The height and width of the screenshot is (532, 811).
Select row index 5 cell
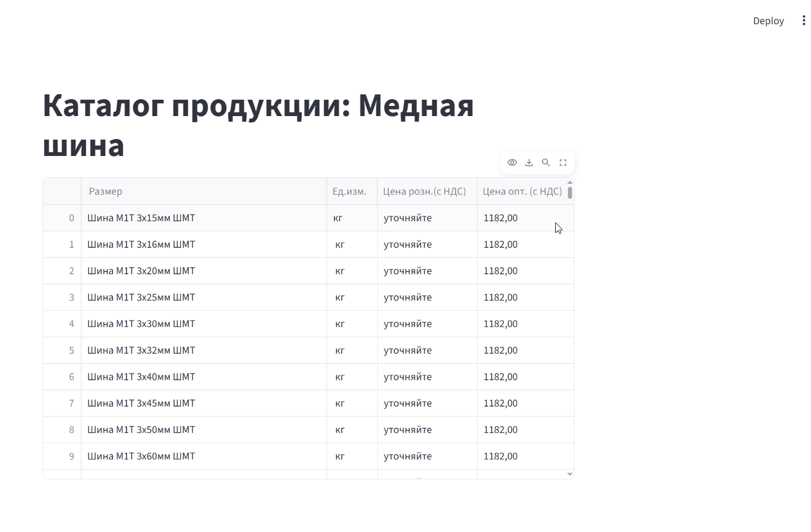(62, 351)
